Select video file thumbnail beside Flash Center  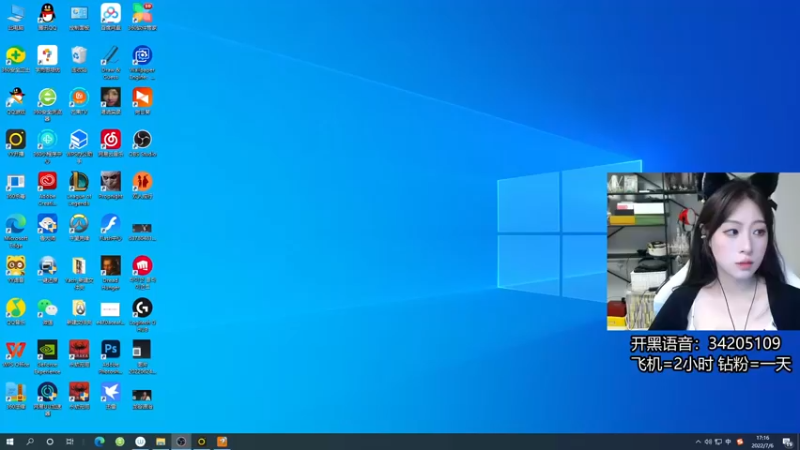click(142, 231)
